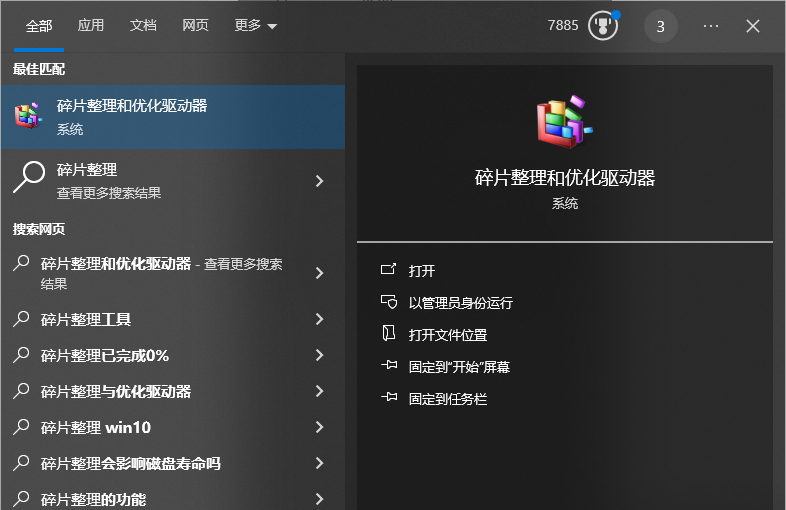
Task: Select suggestion text 碎片整理的功能
Action: pos(93,499)
